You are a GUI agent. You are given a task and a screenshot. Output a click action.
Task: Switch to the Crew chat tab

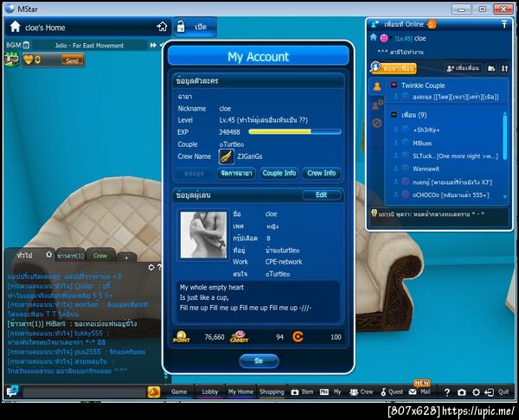point(100,256)
